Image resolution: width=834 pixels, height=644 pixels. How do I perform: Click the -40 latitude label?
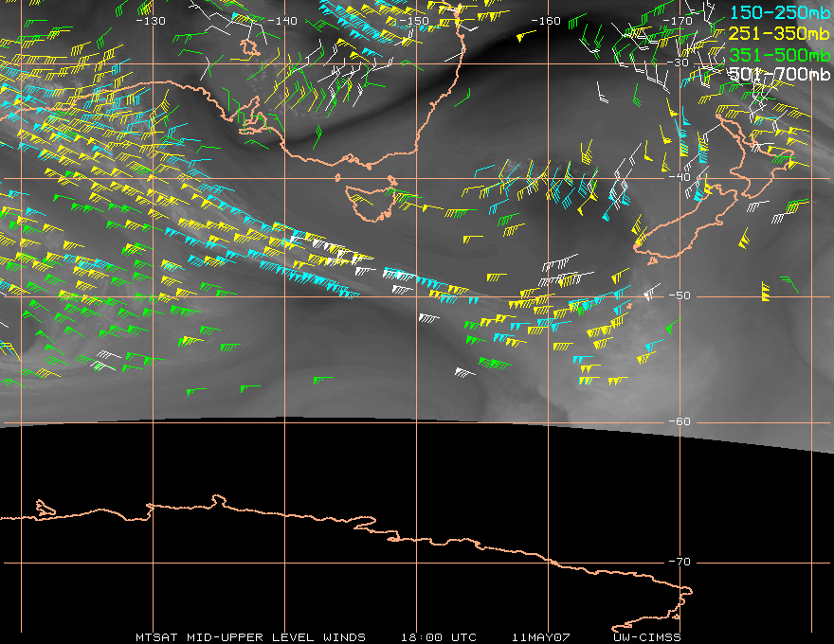pos(680,177)
